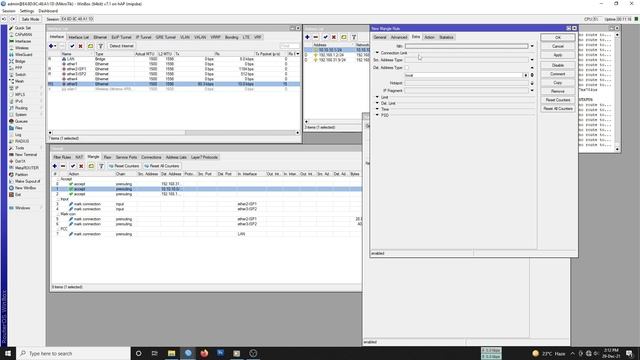Switch to Advanced tab in New Mangle Rule

click(398, 37)
